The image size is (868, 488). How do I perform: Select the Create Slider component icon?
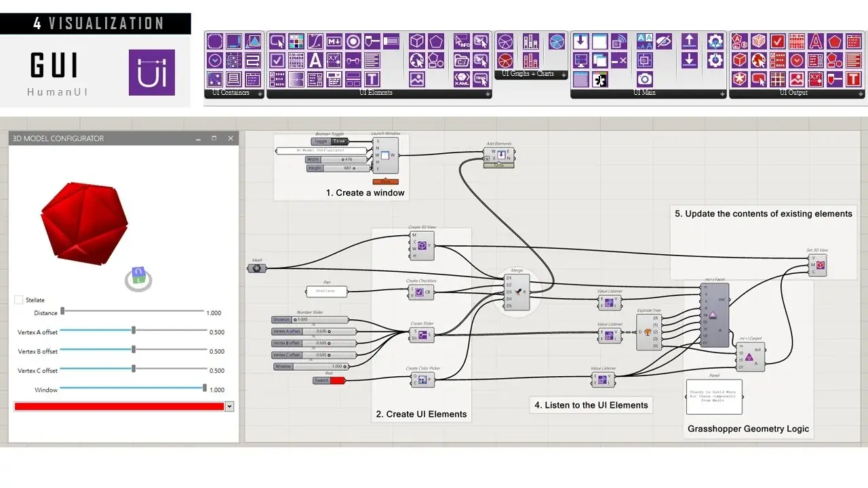point(422,334)
